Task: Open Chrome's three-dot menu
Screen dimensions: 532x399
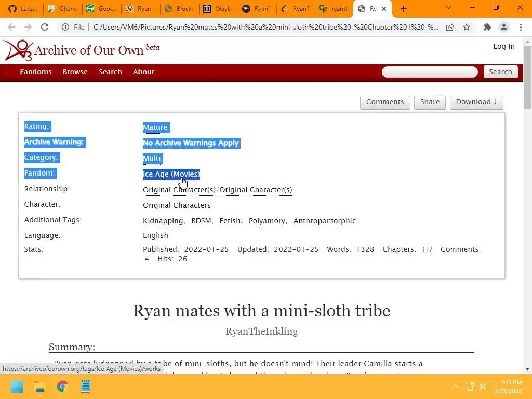Action: point(521,27)
